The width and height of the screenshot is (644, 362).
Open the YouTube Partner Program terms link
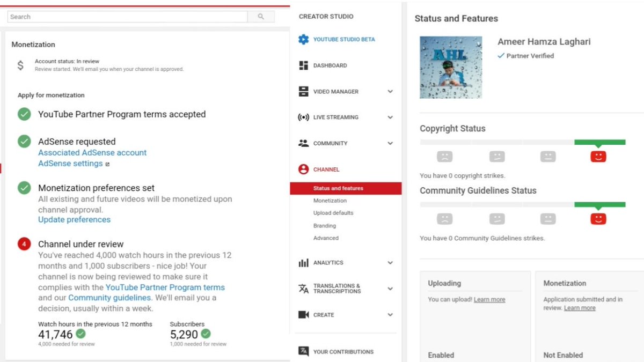[165, 287]
